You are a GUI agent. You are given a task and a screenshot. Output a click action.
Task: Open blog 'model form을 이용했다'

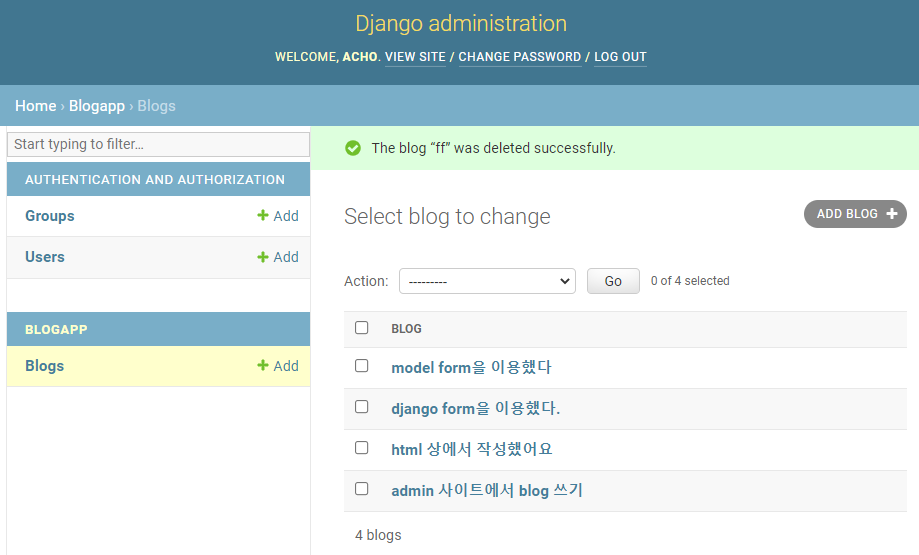point(471,367)
